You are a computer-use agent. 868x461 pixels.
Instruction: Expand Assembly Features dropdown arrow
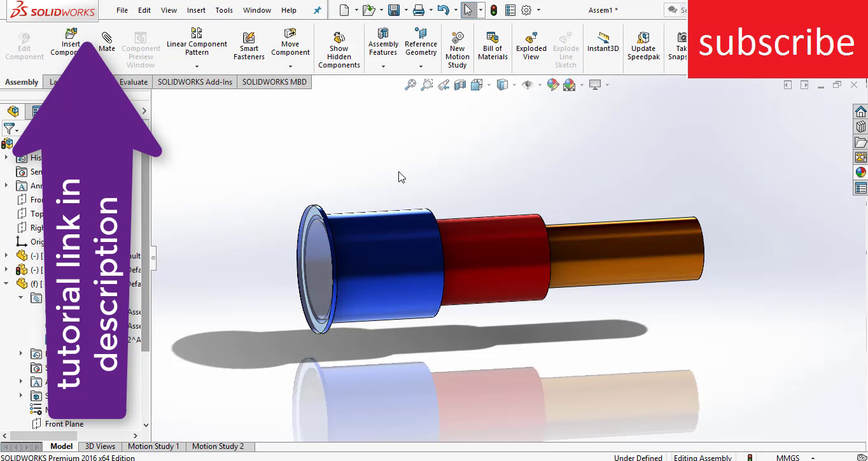pos(383,66)
